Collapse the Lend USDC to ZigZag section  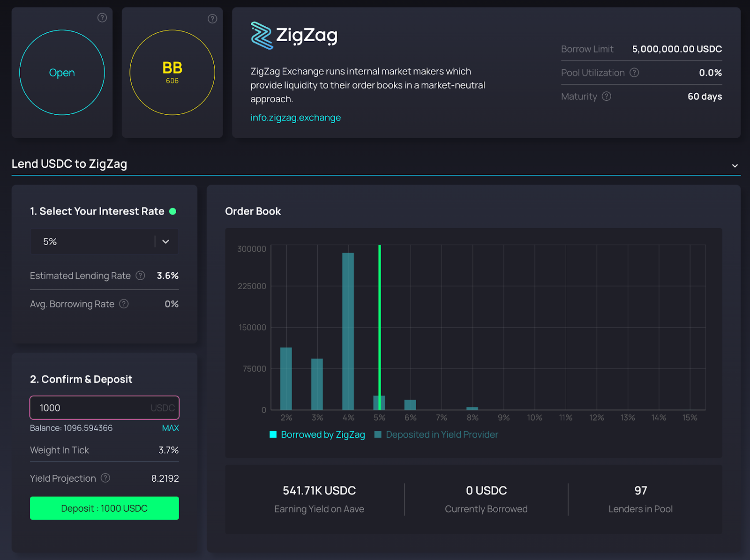735,165
